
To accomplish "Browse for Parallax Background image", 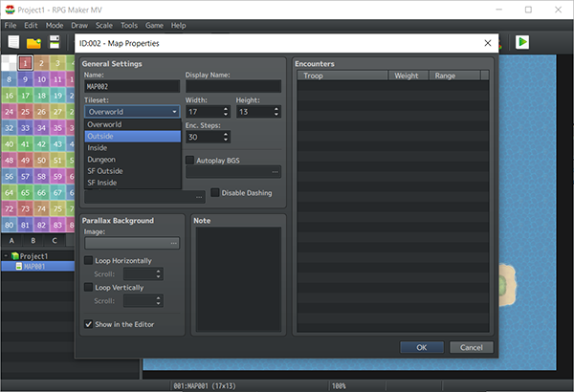I will click(132, 243).
